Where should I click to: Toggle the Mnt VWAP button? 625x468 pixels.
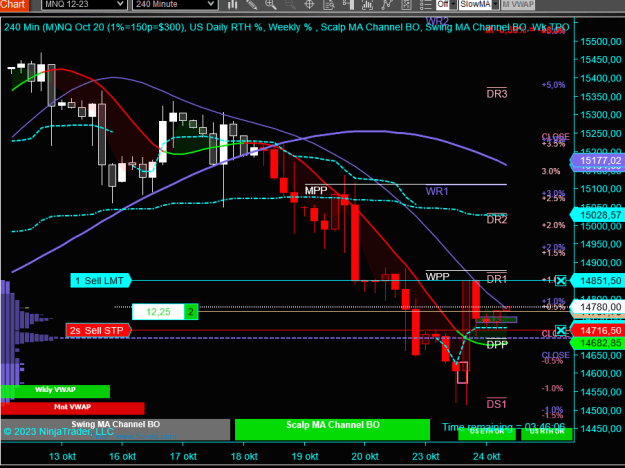coord(73,408)
